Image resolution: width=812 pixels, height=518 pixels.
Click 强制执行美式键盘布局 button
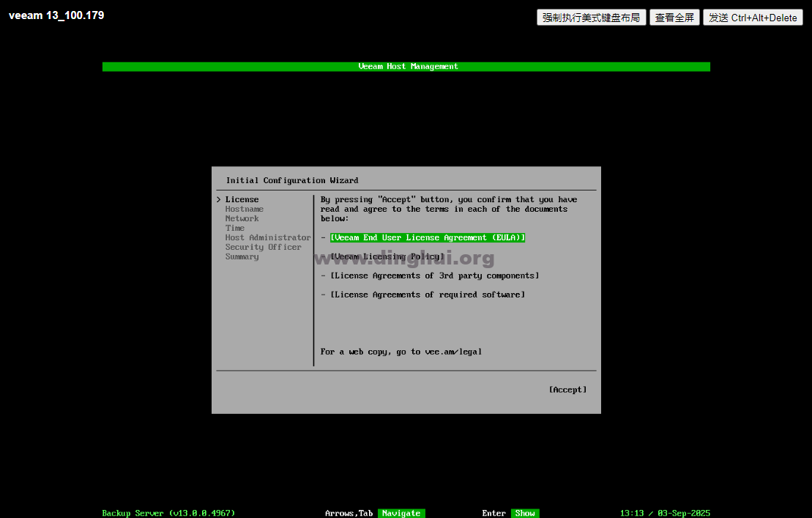(592, 17)
